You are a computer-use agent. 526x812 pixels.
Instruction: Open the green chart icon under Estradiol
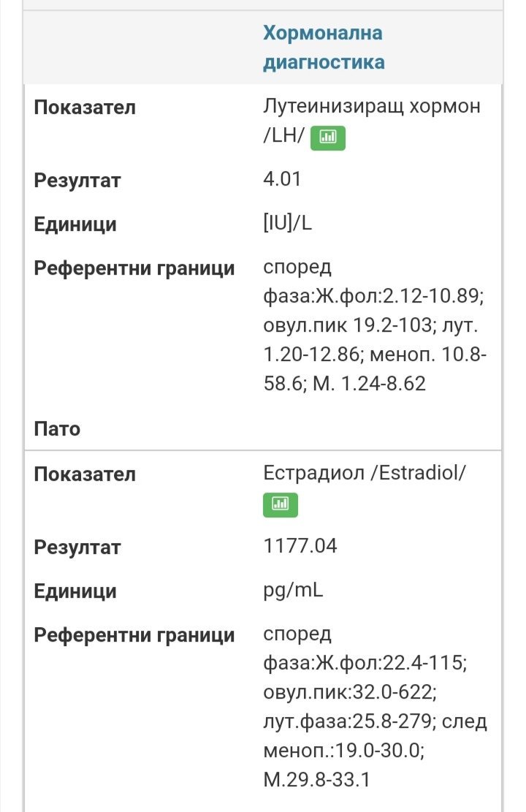point(281,504)
